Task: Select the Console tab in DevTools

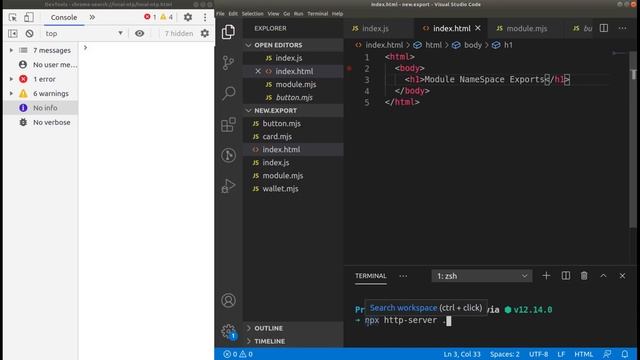Action: [x=64, y=17]
